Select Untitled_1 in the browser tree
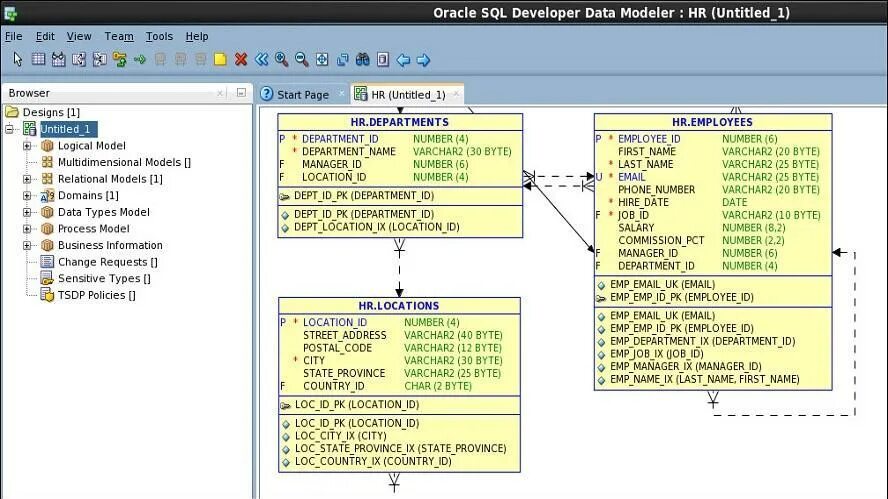The height and width of the screenshot is (499, 888). pos(68,129)
